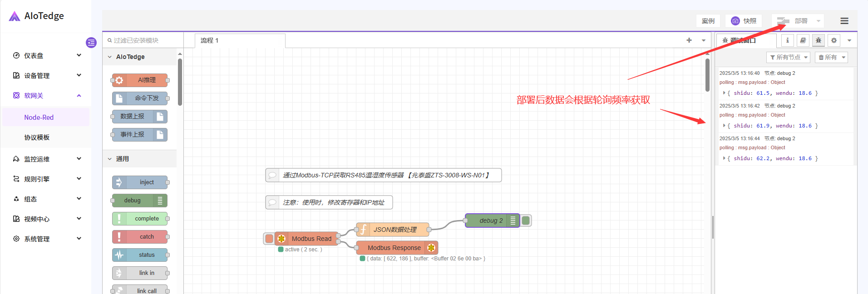Image resolution: width=868 pixels, height=294 pixels.
Task: Click the add new flow plus icon
Action: pos(689,40)
